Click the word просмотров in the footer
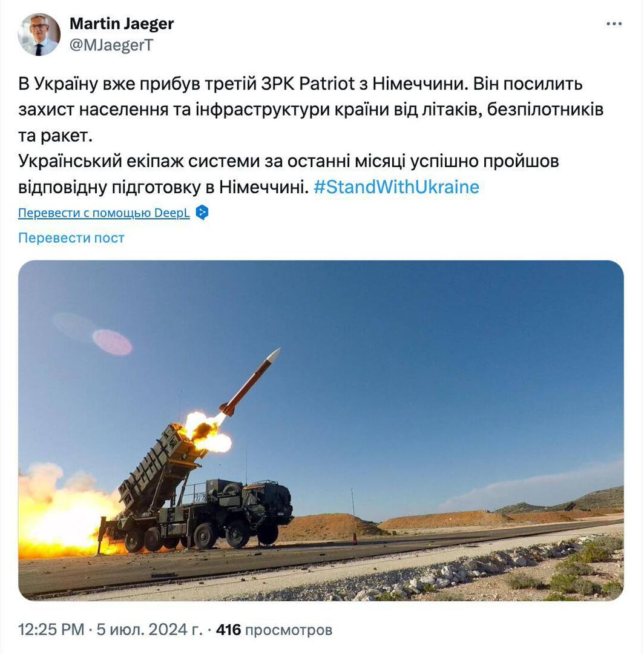The width and height of the screenshot is (644, 654). pos(289,630)
